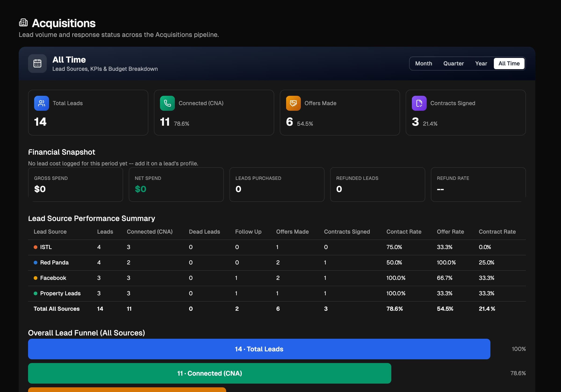Image resolution: width=561 pixels, height=392 pixels.
Task: Click the ISTL orange source dot
Action: [36, 247]
